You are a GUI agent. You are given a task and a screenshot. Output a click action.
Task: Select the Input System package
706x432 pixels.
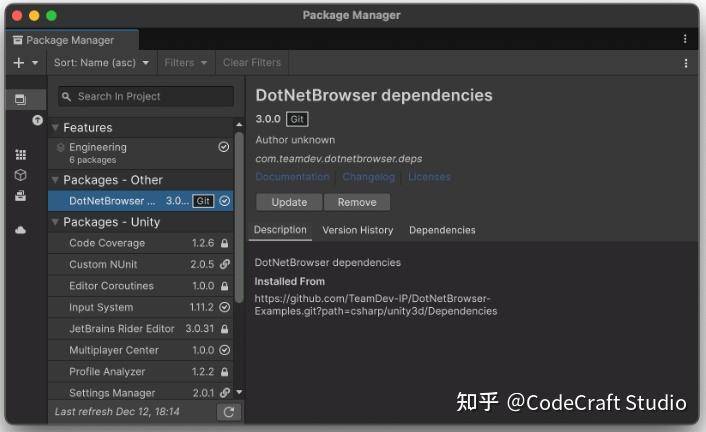[140, 307]
